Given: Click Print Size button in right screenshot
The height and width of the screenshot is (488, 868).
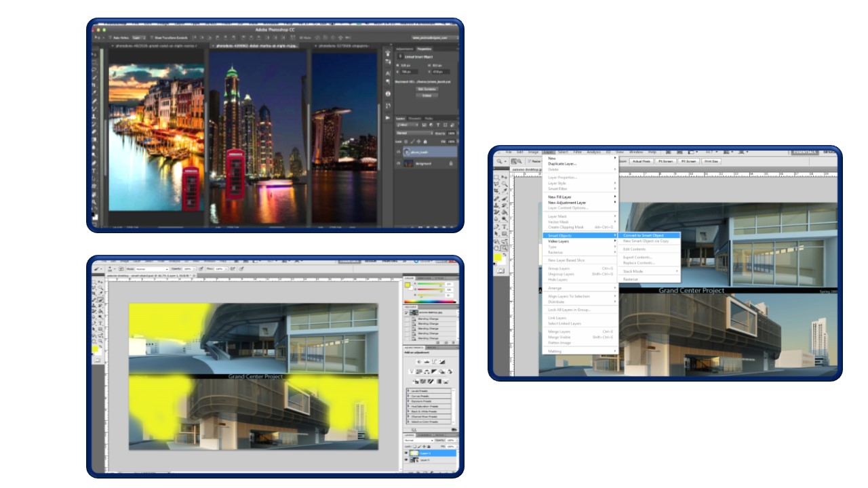Looking at the screenshot, I should [711, 161].
